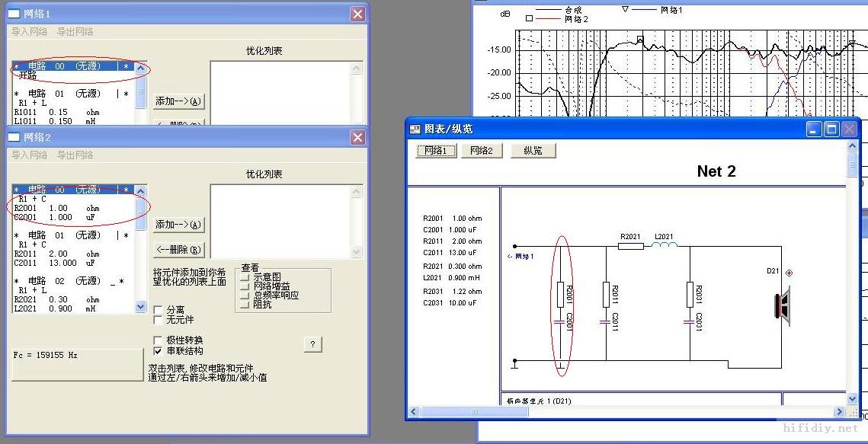Open 导出网络 menu in 网络1 window
Screen dimensions: 868x444
tap(75, 32)
